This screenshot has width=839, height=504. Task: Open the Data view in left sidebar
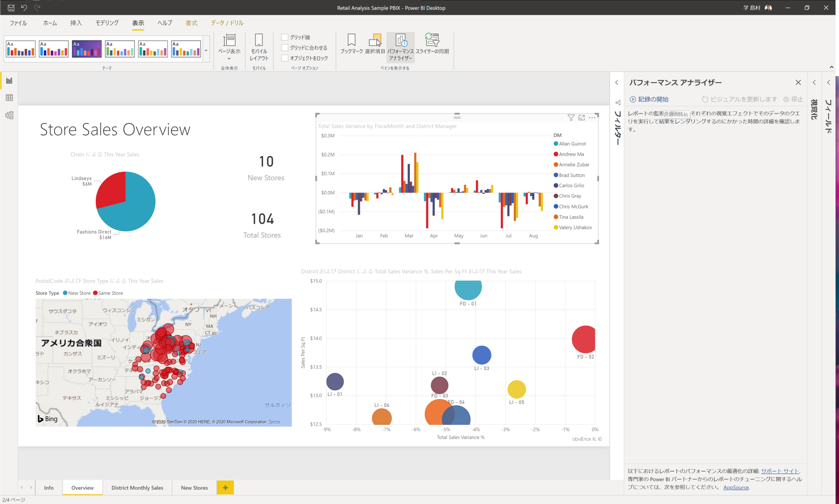click(9, 98)
